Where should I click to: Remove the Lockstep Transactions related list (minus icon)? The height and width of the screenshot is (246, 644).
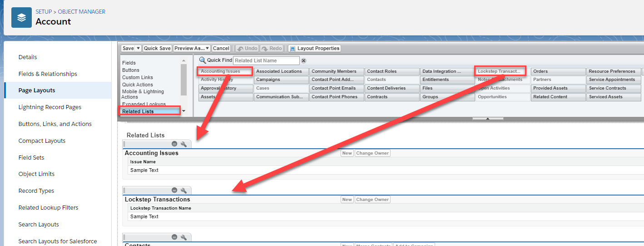click(174, 191)
